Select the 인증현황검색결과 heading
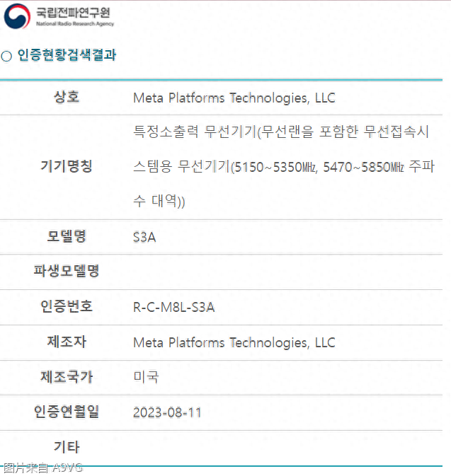The height and width of the screenshot is (476, 451). pos(67,55)
